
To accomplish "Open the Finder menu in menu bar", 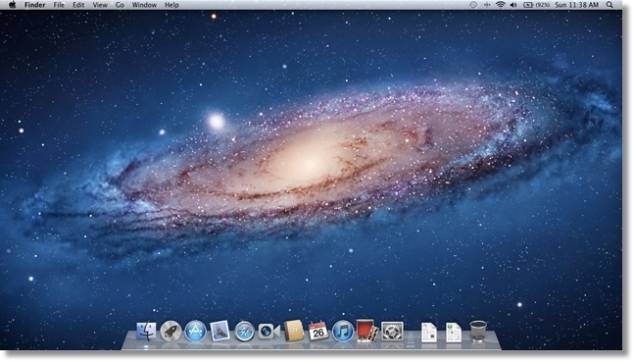I will [x=35, y=5].
